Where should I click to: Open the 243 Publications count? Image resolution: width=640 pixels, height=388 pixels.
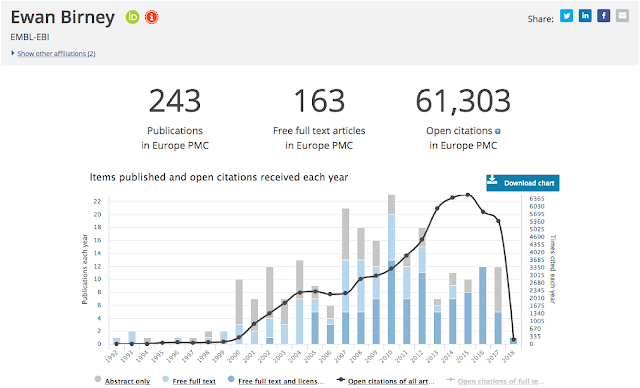(175, 101)
